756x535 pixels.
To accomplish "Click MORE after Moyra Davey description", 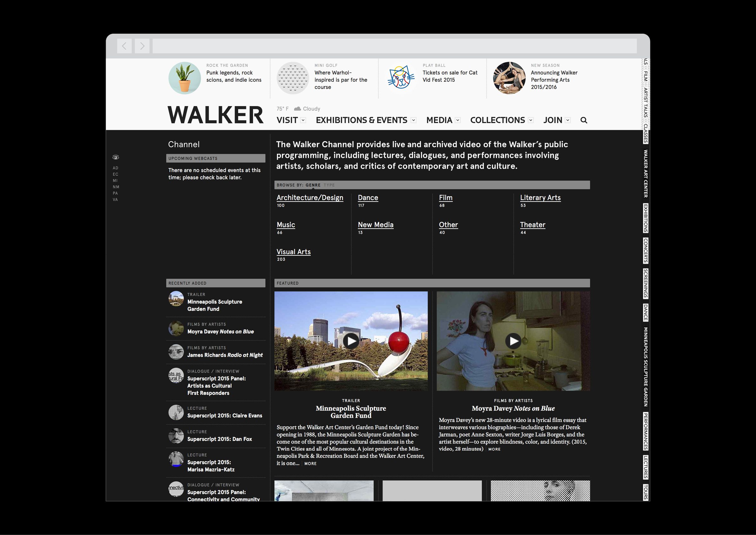I will click(494, 449).
